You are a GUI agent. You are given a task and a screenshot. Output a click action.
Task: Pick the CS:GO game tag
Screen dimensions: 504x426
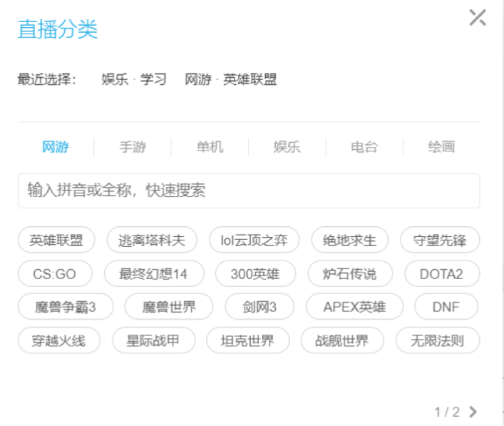54,274
